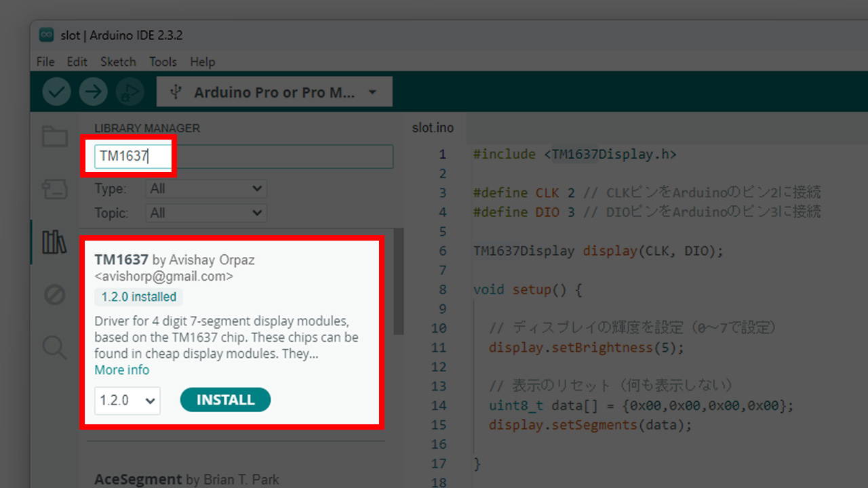Open the Sketchbook folder icon in sidebar
The height and width of the screenshot is (488, 868).
(55, 137)
